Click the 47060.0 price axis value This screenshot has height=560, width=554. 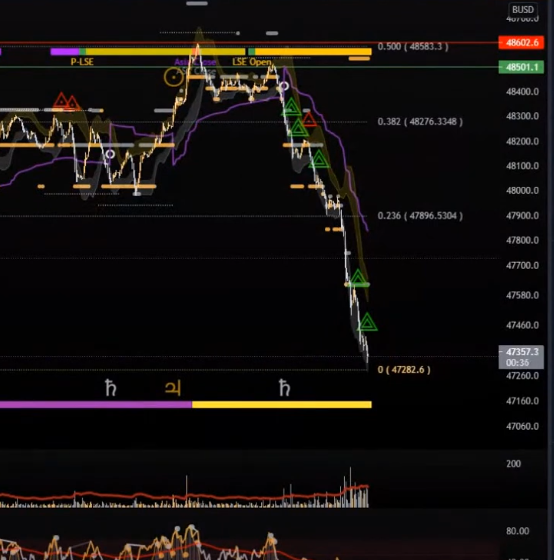coord(522,426)
